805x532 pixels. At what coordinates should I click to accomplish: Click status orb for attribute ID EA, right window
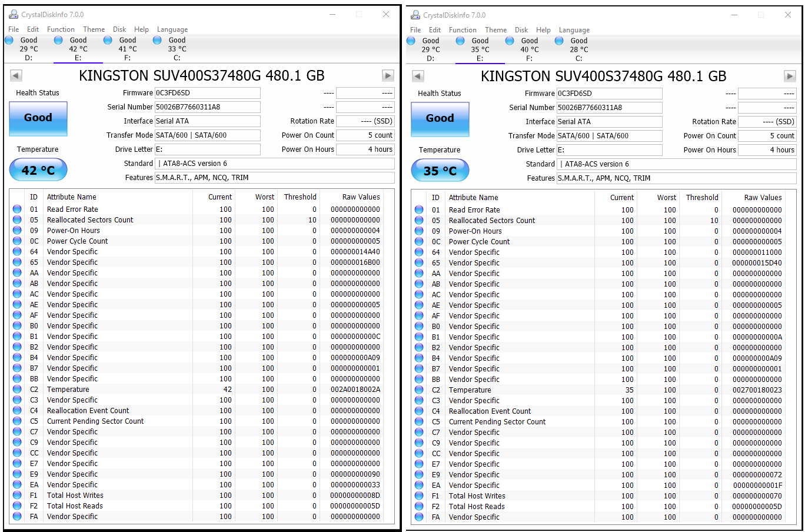[x=419, y=485]
